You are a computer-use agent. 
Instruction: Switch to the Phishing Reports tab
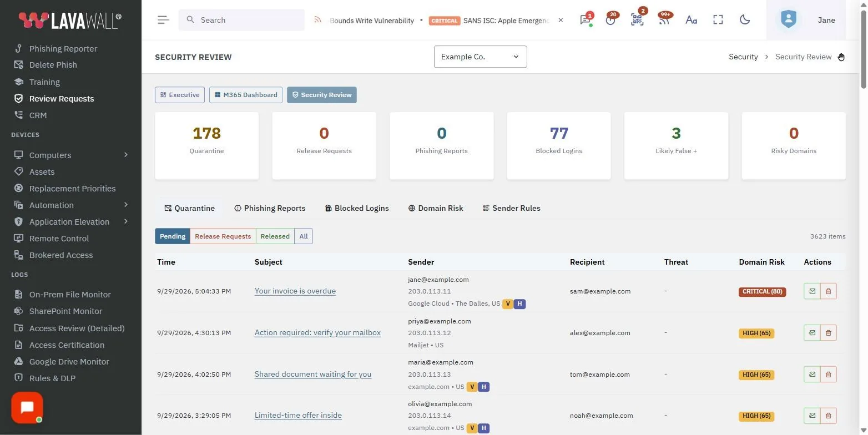[x=270, y=208]
